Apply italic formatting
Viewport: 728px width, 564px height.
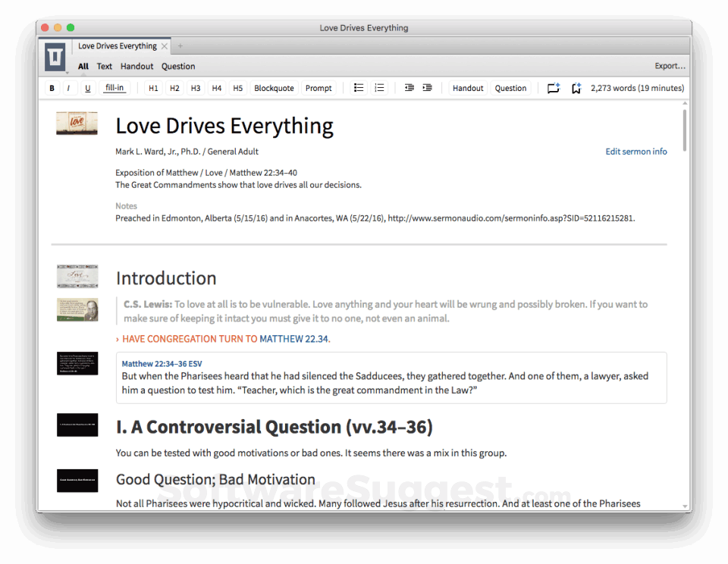[x=70, y=88]
